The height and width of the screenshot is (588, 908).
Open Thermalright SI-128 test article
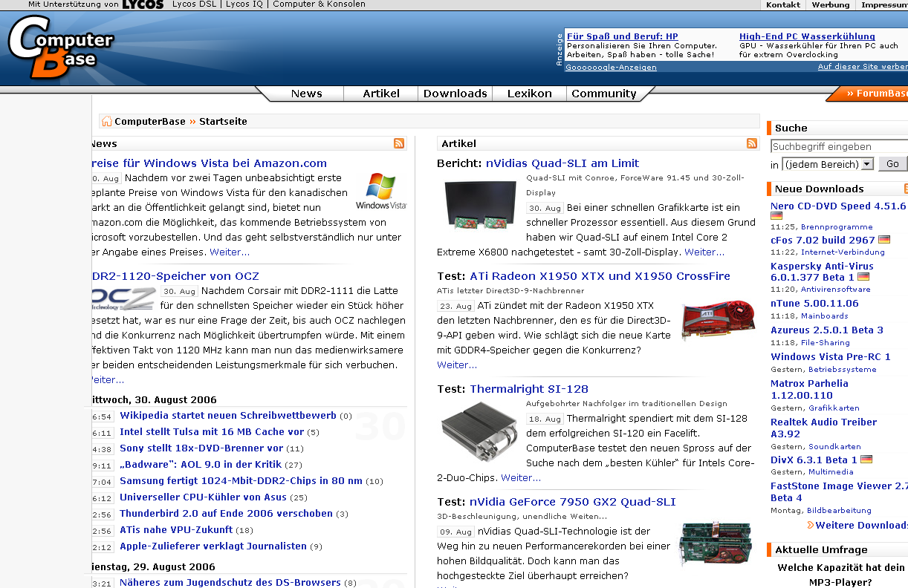coord(529,389)
